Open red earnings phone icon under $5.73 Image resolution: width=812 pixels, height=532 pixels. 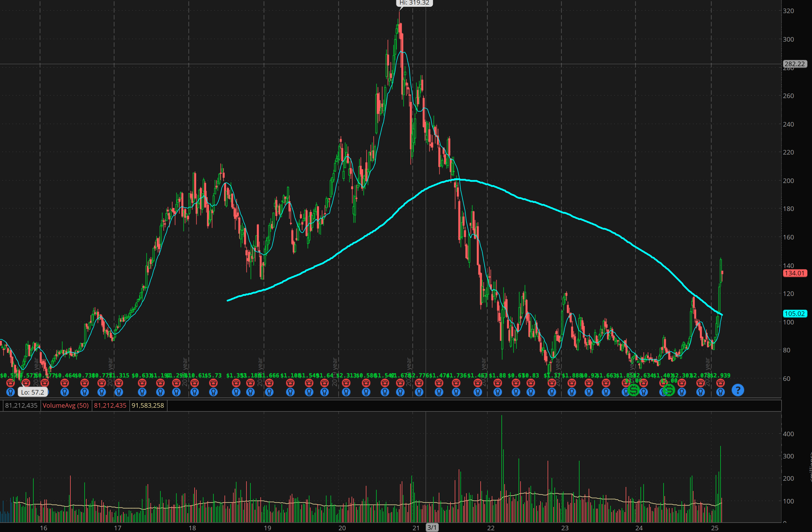pos(213,383)
